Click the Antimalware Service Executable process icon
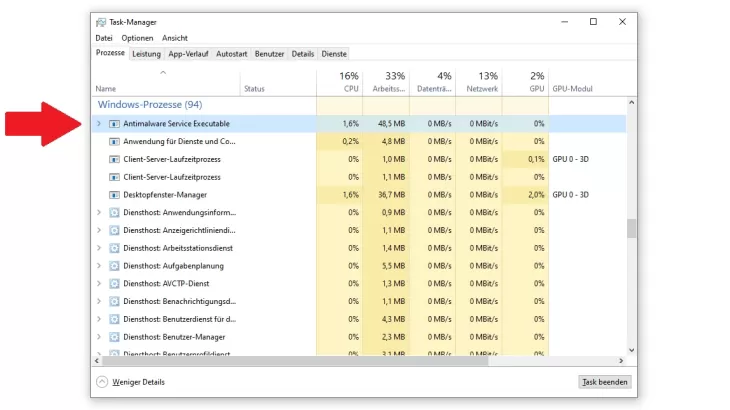730x410 pixels. coord(113,124)
